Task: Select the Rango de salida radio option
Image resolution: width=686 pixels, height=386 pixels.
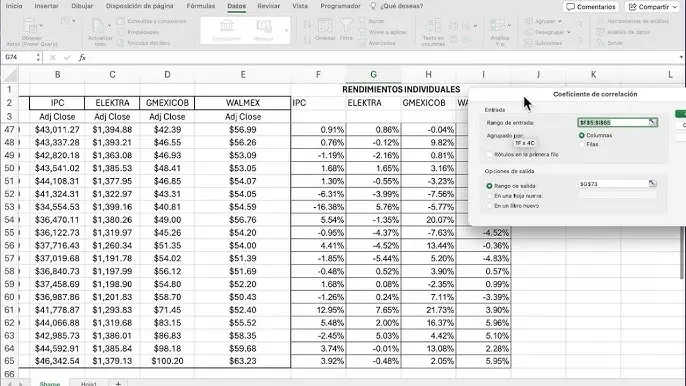Action: 489,186
